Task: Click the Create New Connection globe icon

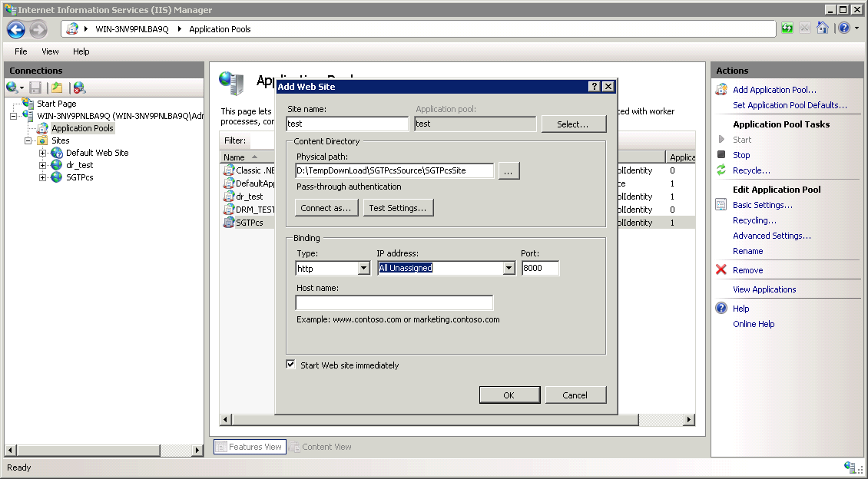Action: (x=12, y=88)
